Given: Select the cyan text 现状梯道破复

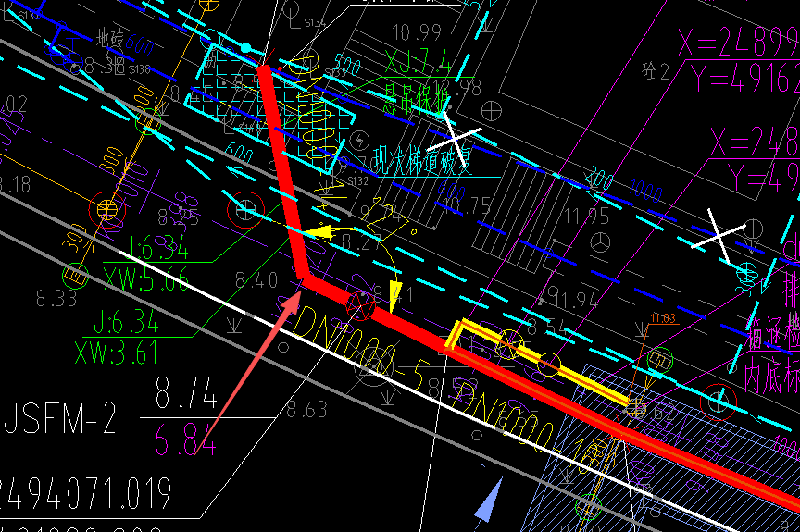Looking at the screenshot, I should pyautogui.click(x=422, y=160).
